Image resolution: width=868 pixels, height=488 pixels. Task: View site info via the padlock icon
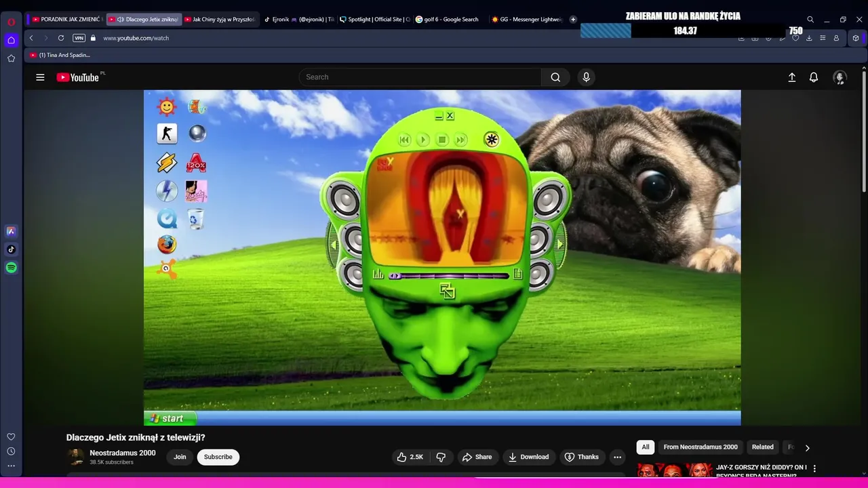pos(94,38)
